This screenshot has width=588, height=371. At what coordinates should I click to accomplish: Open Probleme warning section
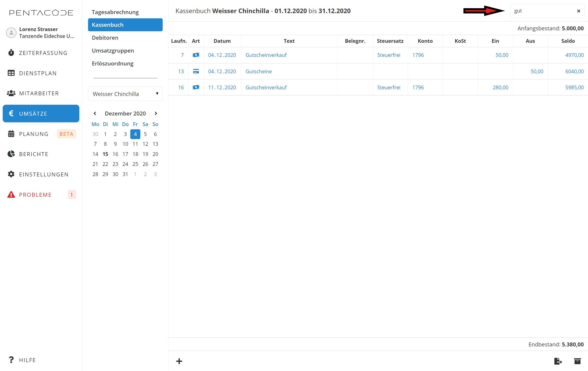tap(35, 195)
